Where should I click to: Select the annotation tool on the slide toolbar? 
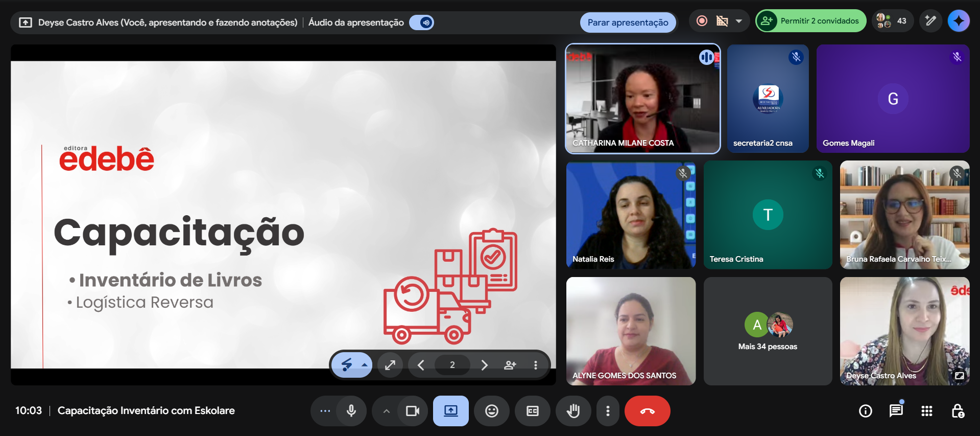tap(347, 365)
